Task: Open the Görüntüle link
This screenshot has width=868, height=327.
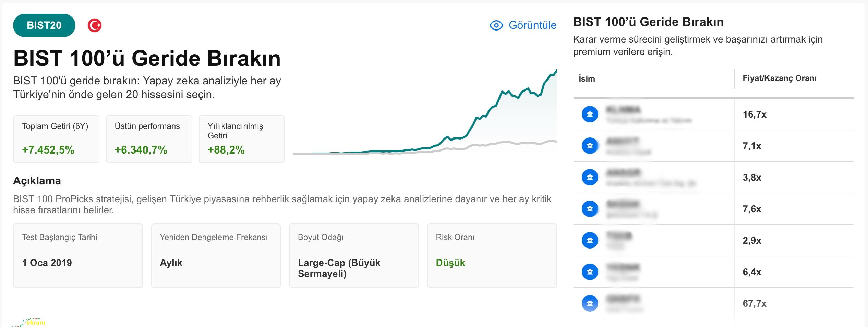Action: (x=532, y=25)
